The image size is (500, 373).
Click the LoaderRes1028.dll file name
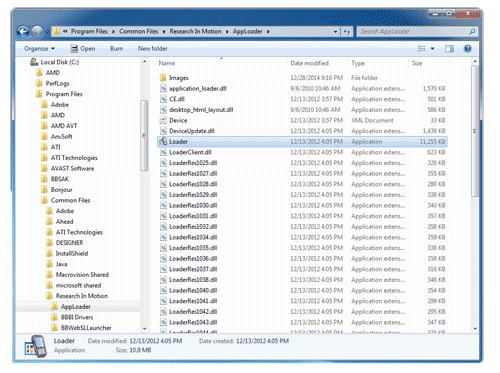(193, 184)
